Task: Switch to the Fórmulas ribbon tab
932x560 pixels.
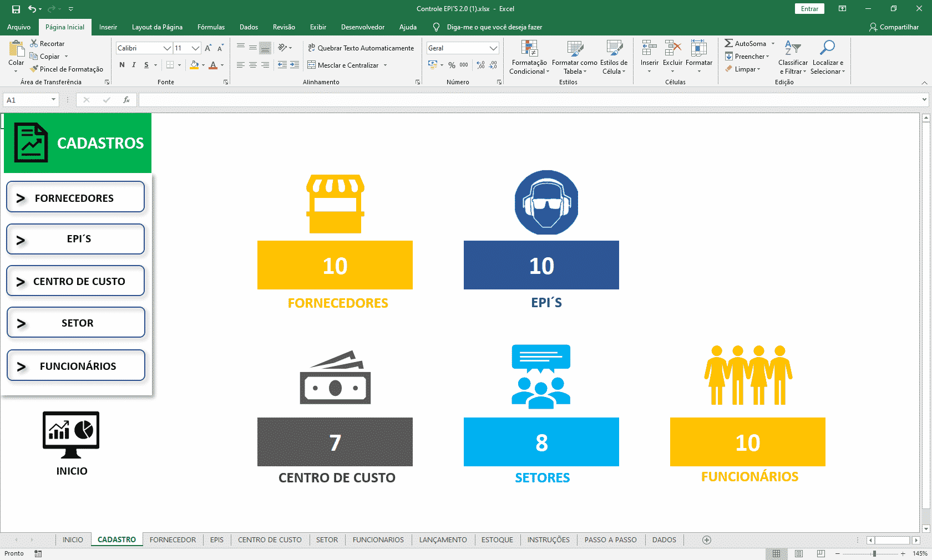Action: (x=211, y=27)
